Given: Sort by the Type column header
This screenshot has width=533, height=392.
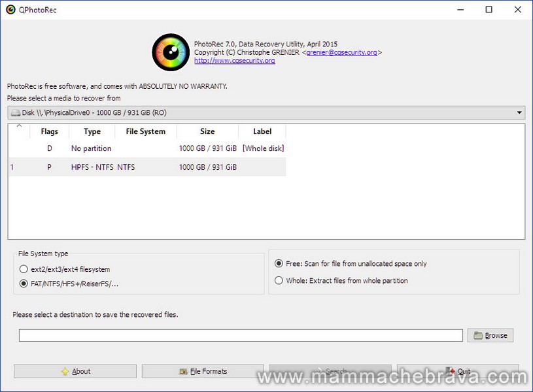Looking at the screenshot, I should pos(92,131).
